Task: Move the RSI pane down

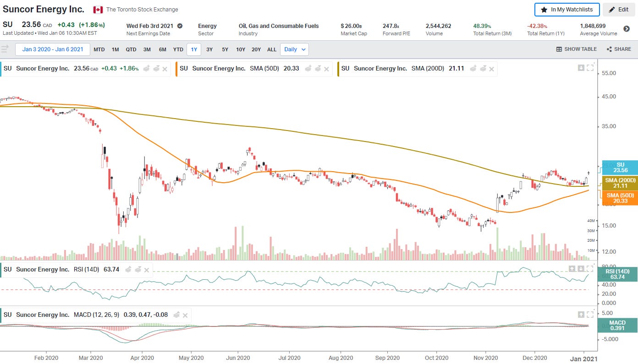Action: (581, 269)
